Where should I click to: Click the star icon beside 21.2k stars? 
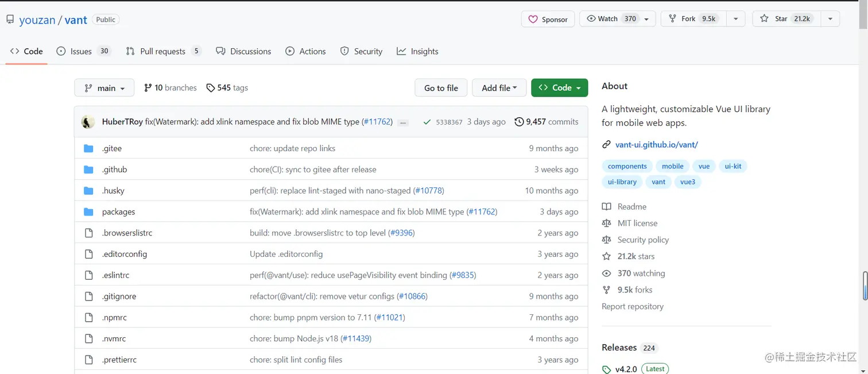coord(606,256)
